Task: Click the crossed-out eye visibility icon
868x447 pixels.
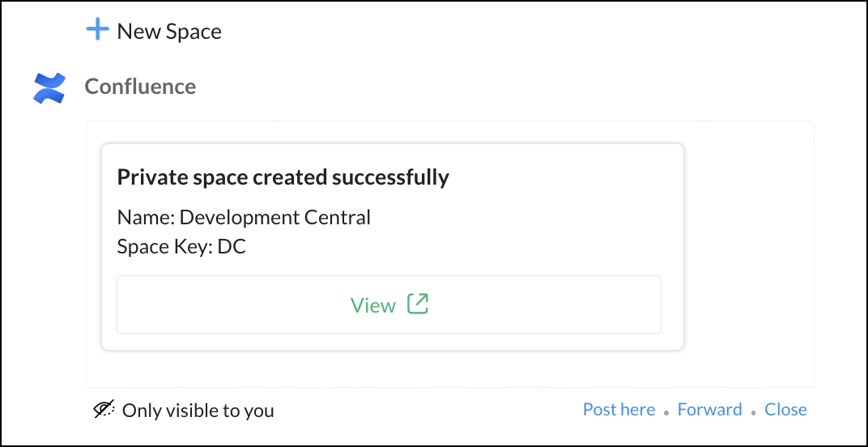Action: [104, 410]
